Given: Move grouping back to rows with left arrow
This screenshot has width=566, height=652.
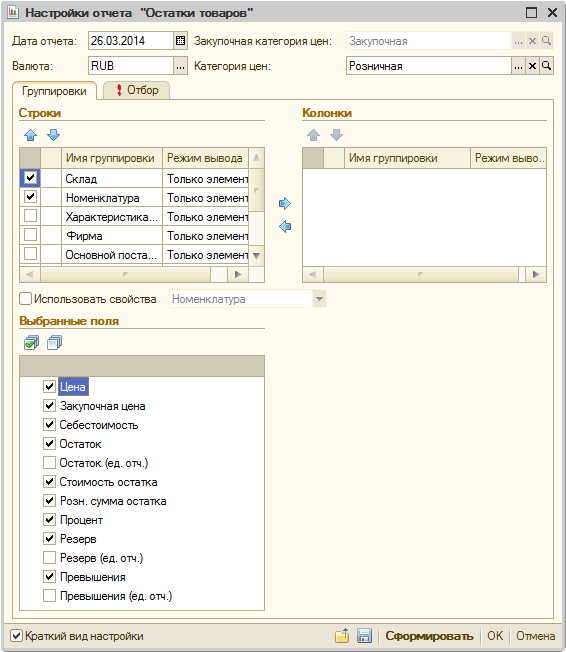Looking at the screenshot, I should click(285, 227).
